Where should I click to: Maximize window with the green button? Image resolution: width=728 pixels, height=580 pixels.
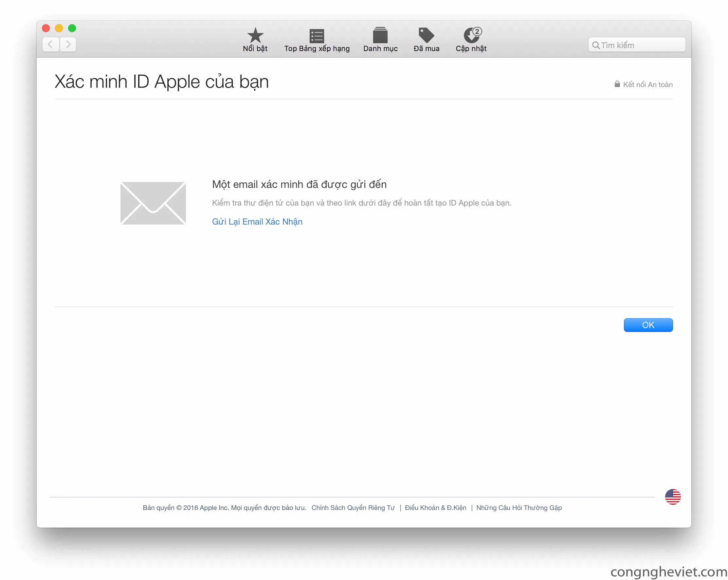coord(72,28)
